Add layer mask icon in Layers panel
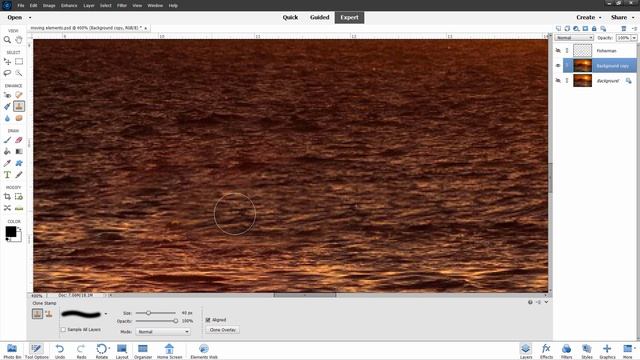 point(585,29)
